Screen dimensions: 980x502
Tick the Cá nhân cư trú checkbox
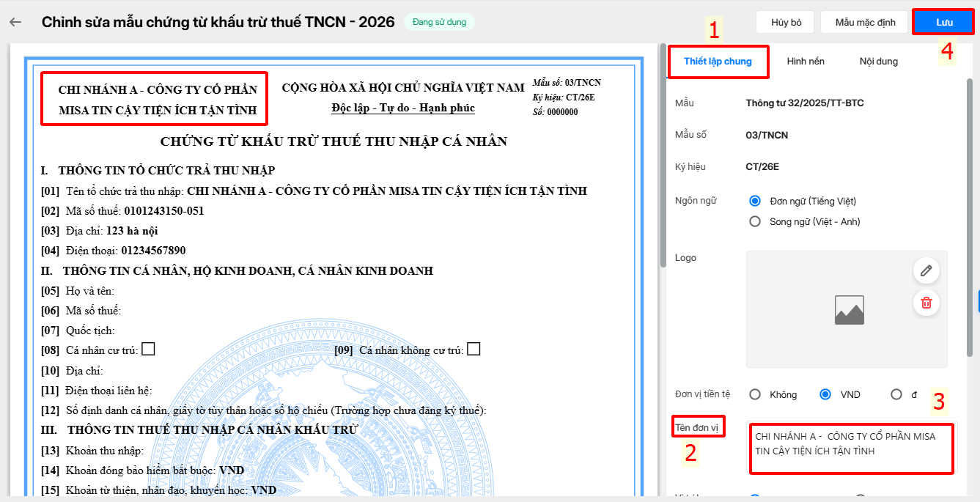[x=148, y=350]
